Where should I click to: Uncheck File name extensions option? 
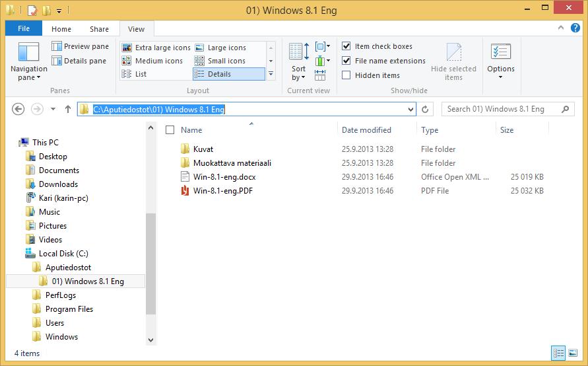pos(346,61)
